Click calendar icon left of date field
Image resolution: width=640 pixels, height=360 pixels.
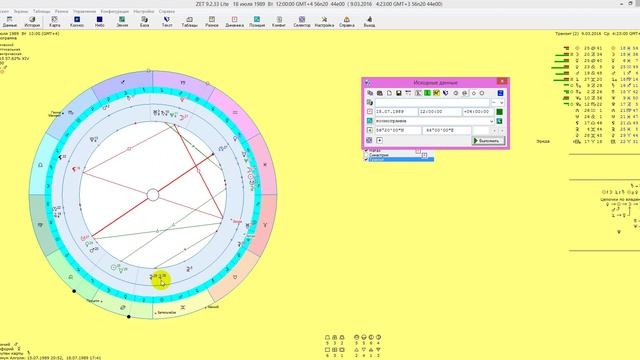pyautogui.click(x=369, y=111)
